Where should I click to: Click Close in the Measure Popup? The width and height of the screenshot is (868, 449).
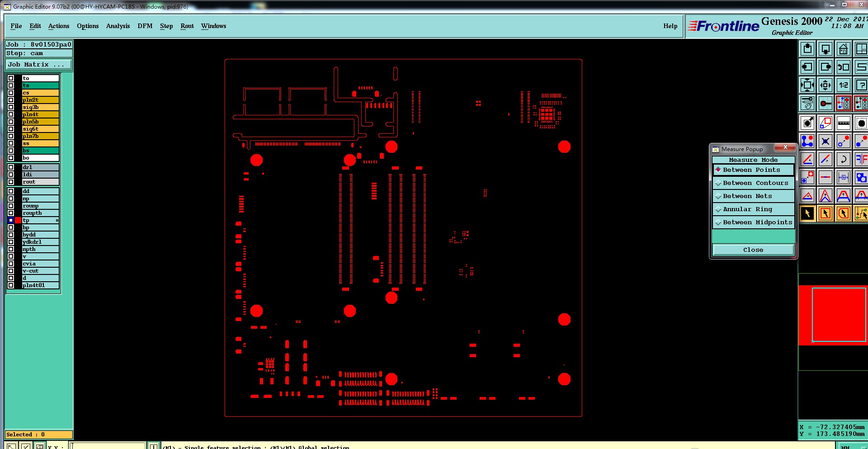(x=753, y=250)
